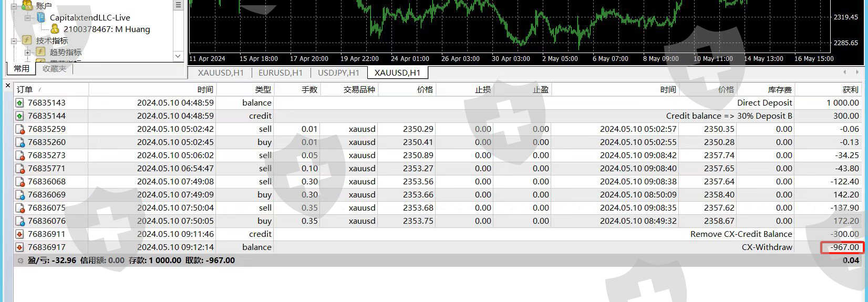Open the USDJPY,H1 chart tab
This screenshot has width=868, height=302.
click(x=338, y=72)
